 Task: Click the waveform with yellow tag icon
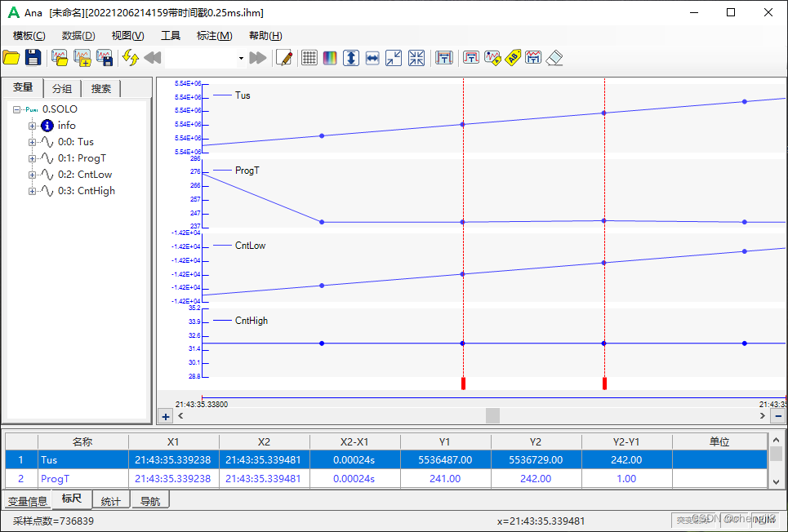[x=492, y=58]
